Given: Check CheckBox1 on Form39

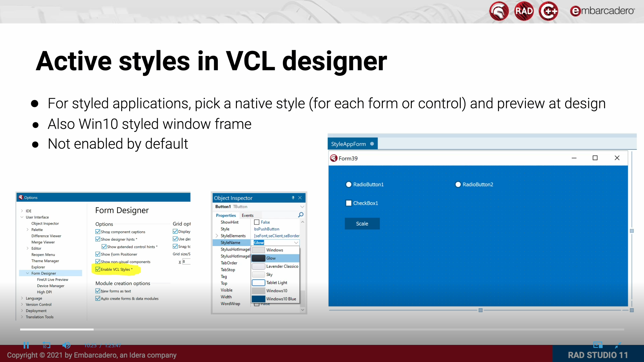Looking at the screenshot, I should pyautogui.click(x=349, y=203).
